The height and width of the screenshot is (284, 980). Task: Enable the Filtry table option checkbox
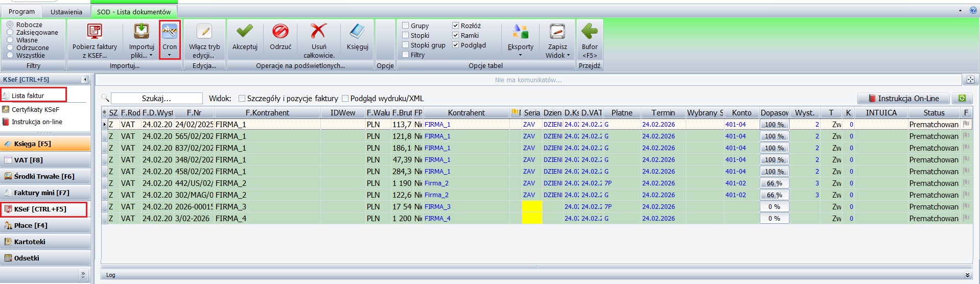point(405,55)
